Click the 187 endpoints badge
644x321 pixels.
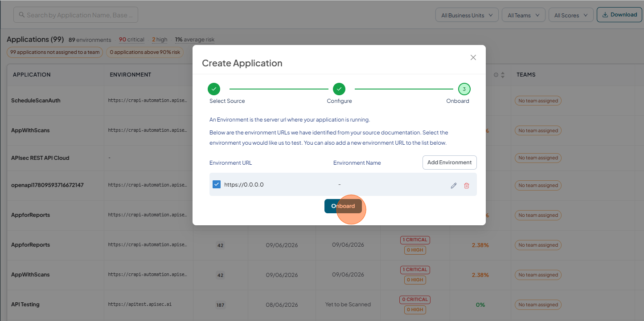[x=220, y=305]
